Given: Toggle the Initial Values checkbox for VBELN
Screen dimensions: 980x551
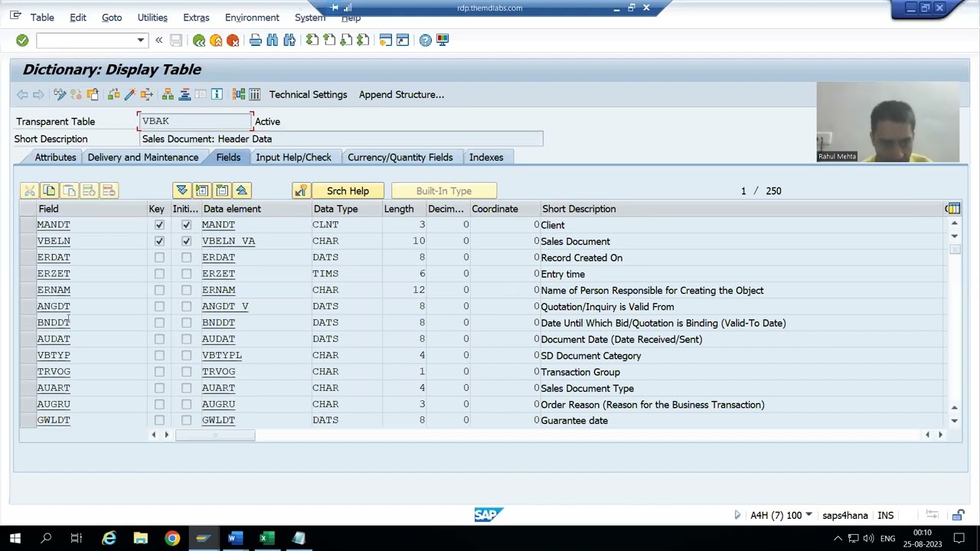Looking at the screenshot, I should tap(186, 241).
